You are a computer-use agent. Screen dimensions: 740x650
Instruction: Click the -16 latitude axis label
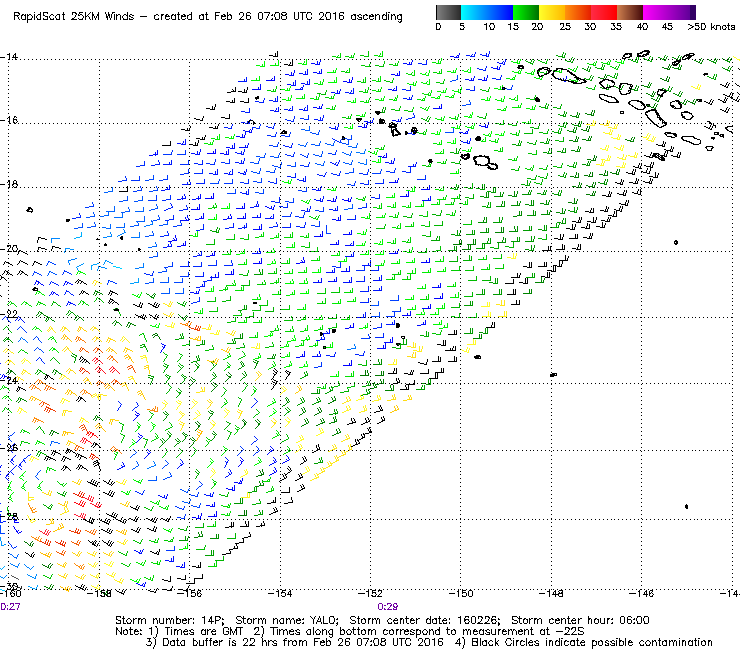pos(9,120)
